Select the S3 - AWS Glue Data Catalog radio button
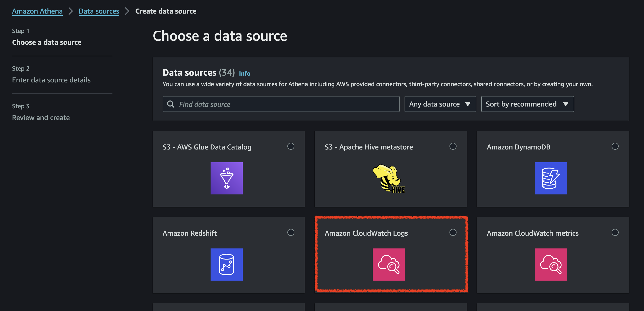 291,146
